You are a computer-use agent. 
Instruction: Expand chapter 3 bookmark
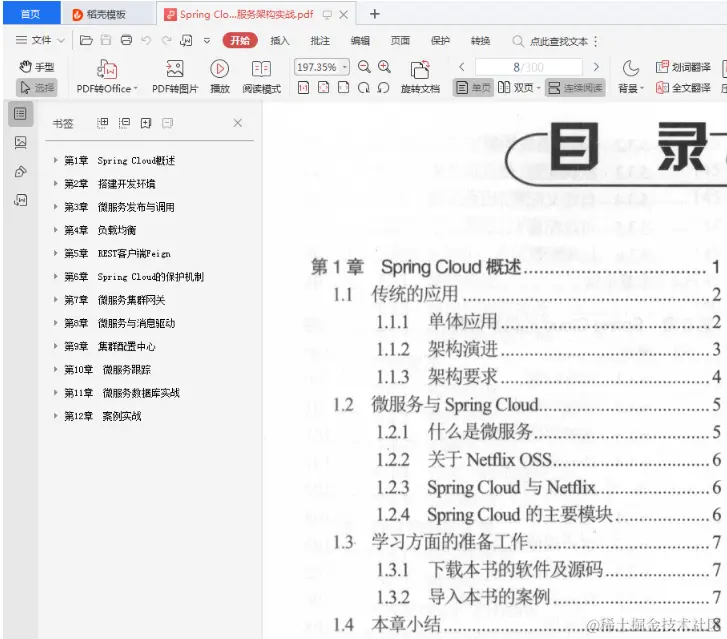click(x=55, y=207)
